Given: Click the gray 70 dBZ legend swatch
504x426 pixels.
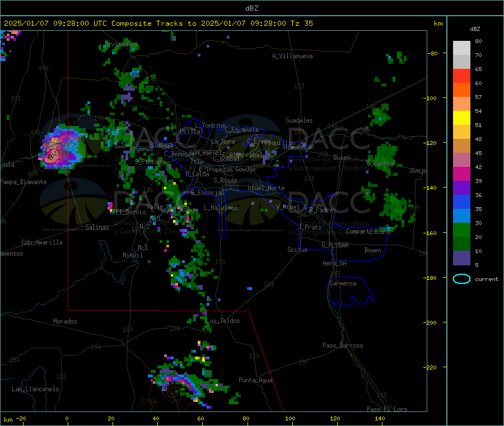Looking at the screenshot, I should tap(461, 62).
